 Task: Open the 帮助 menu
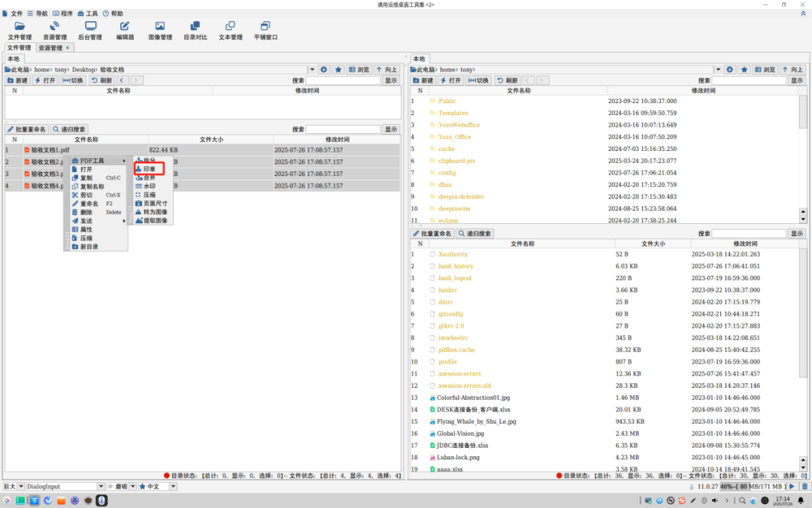point(113,14)
